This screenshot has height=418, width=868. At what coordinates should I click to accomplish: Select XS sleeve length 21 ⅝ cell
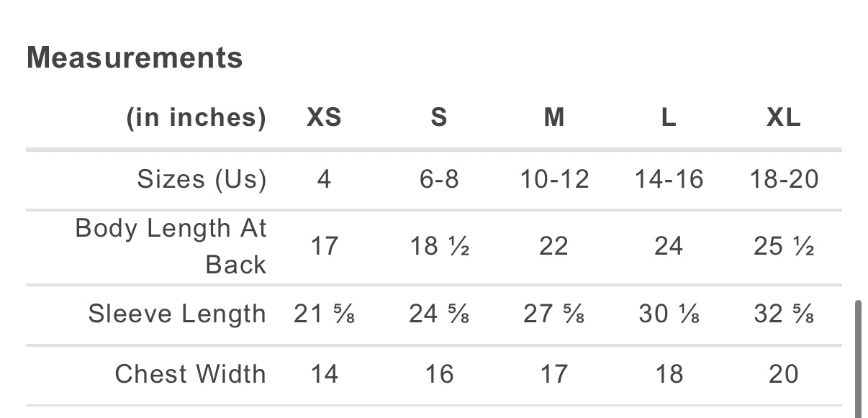coord(324,314)
